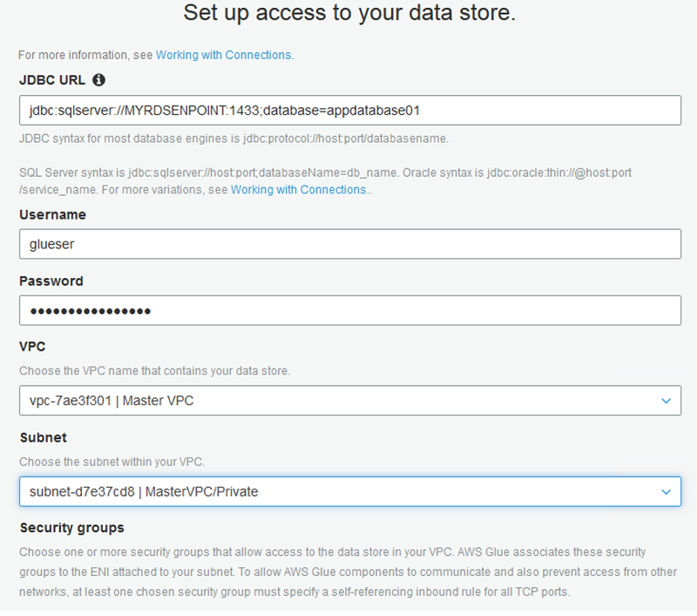697x616 pixels.
Task: Open the Subnet dropdown showing subnet-d7e37cd8
Action: click(350, 492)
